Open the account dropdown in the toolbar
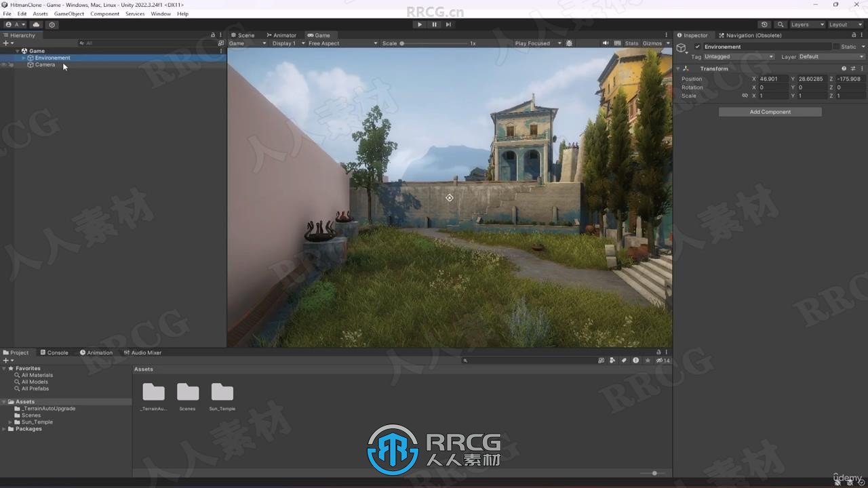This screenshot has width=868, height=488. pos(15,24)
